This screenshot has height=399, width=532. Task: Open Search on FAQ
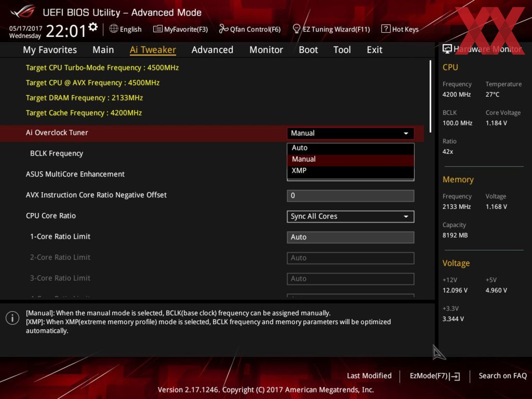tap(503, 376)
